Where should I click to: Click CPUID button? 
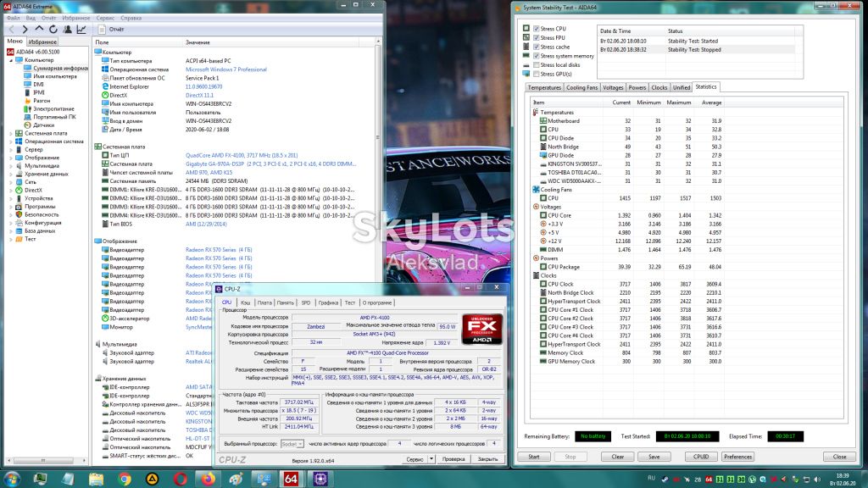[x=701, y=457]
